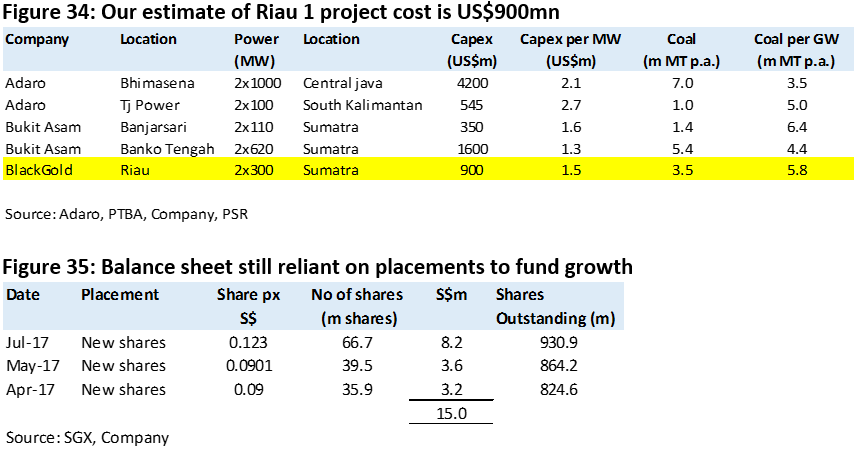Image resolution: width=855 pixels, height=449 pixels.
Task: Click the Coal (m MT p.a.) header
Action: 682,50
